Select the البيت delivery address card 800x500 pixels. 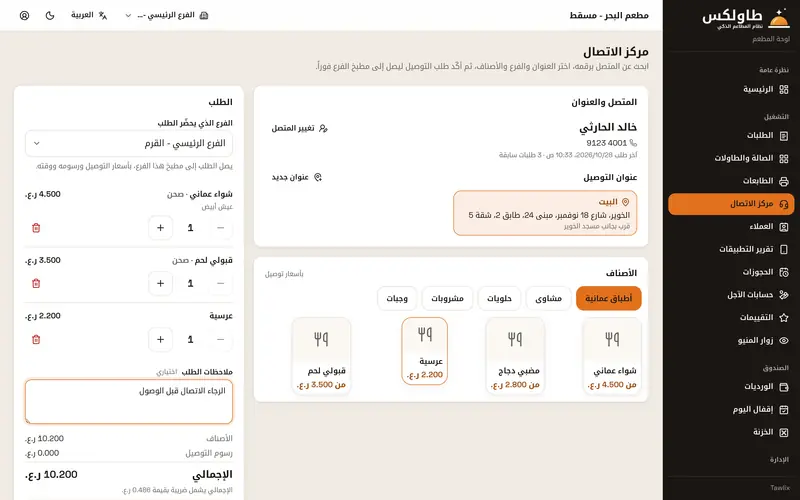(x=545, y=213)
